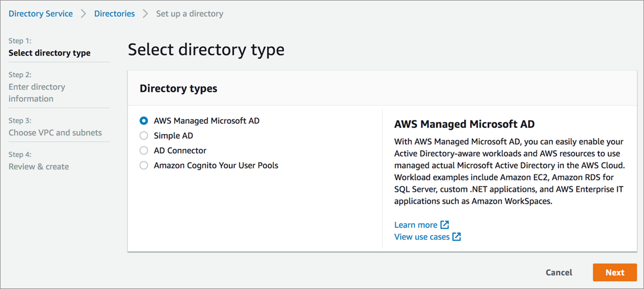Viewport: 644px width, 289px height.
Task: Click the Directory types panel header
Action: [179, 89]
